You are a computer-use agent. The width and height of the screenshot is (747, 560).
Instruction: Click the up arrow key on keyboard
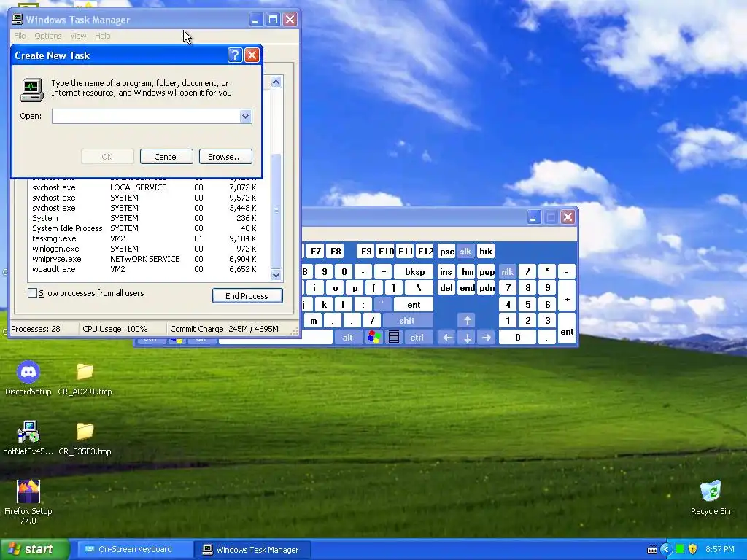click(467, 321)
